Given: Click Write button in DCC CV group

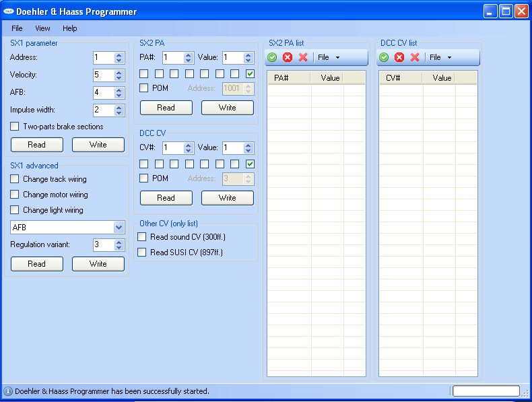Looking at the screenshot, I should [x=228, y=198].
